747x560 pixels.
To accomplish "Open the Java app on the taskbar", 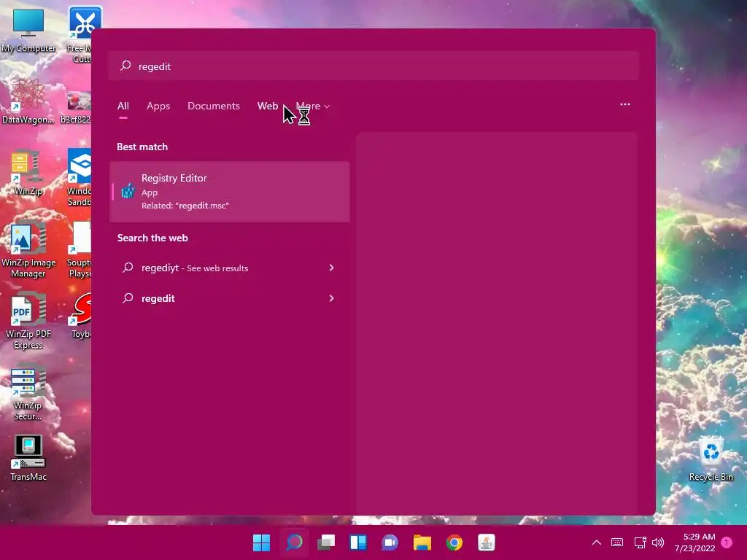I will [487, 542].
